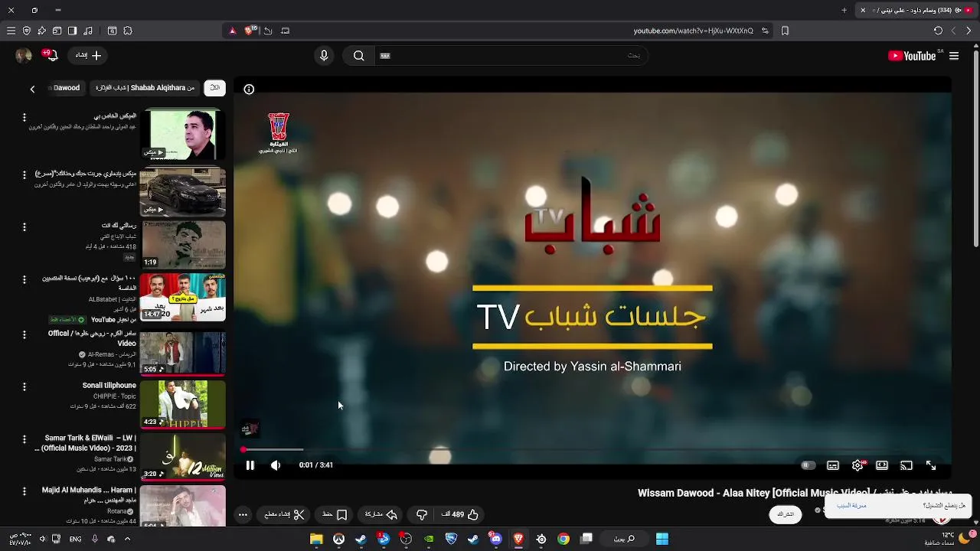Open options for ALBatabet video
980x551 pixels.
point(24,280)
